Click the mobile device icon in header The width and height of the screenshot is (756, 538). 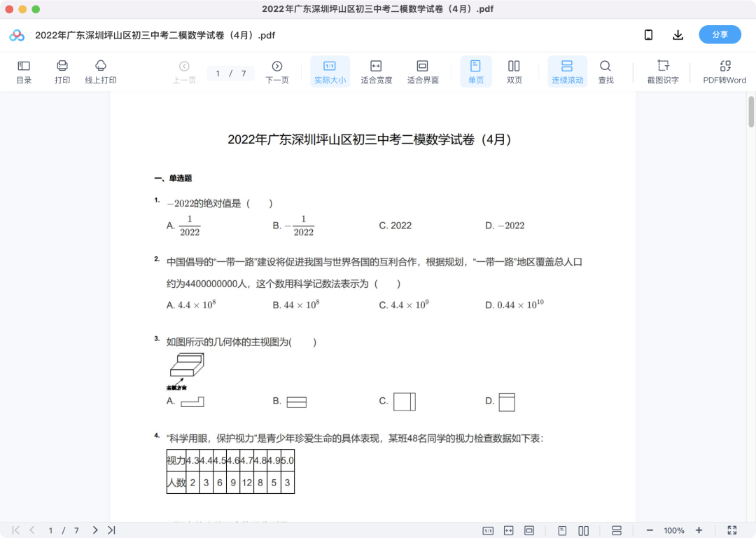[648, 35]
